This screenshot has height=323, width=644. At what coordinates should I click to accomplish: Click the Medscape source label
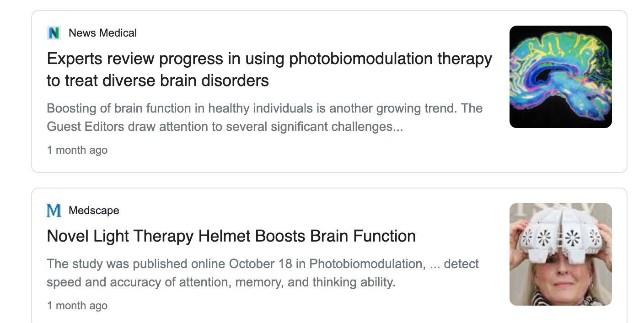(x=94, y=210)
